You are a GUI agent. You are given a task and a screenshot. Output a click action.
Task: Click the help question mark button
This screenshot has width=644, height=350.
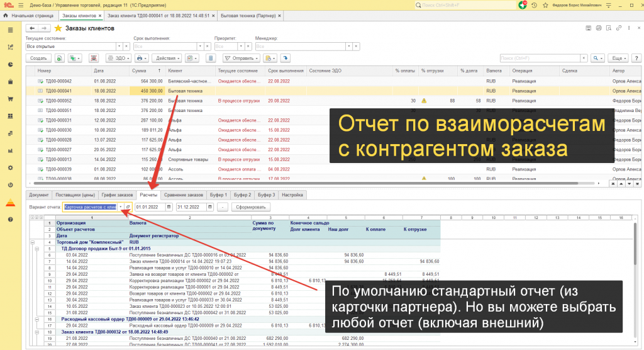tap(636, 59)
